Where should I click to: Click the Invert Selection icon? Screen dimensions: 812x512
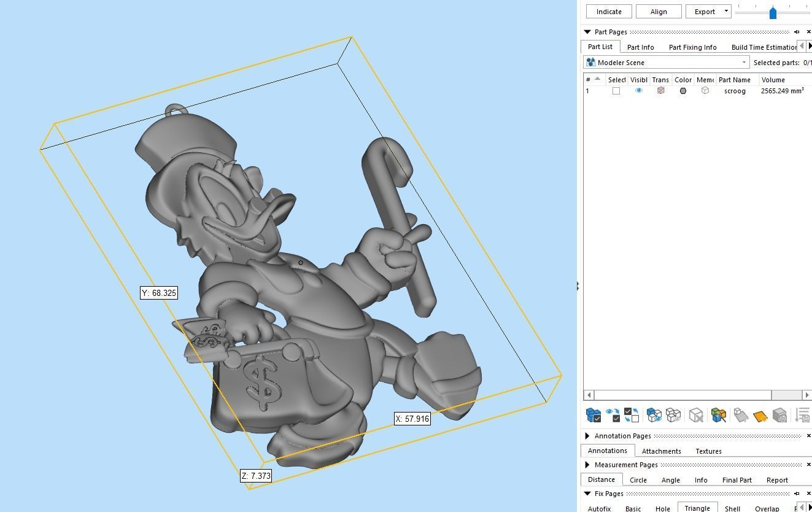click(632, 416)
